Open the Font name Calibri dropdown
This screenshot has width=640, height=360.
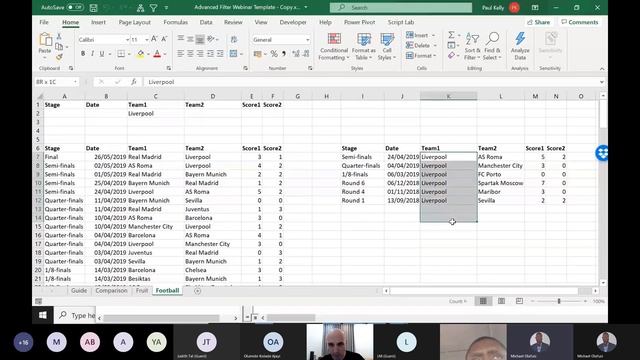point(127,40)
